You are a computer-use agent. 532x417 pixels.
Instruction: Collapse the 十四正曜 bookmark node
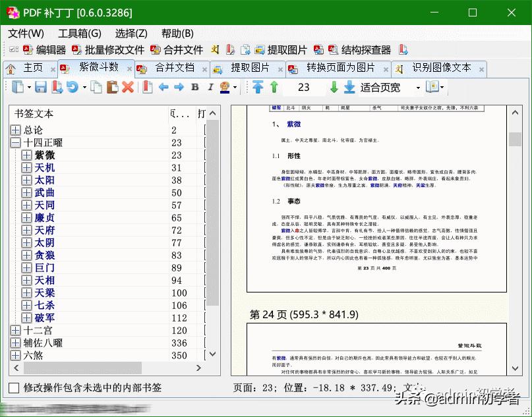tap(15, 142)
